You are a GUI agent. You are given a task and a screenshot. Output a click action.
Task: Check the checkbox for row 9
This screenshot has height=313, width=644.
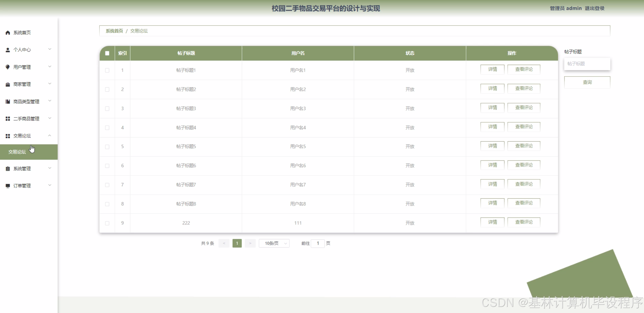click(x=107, y=223)
